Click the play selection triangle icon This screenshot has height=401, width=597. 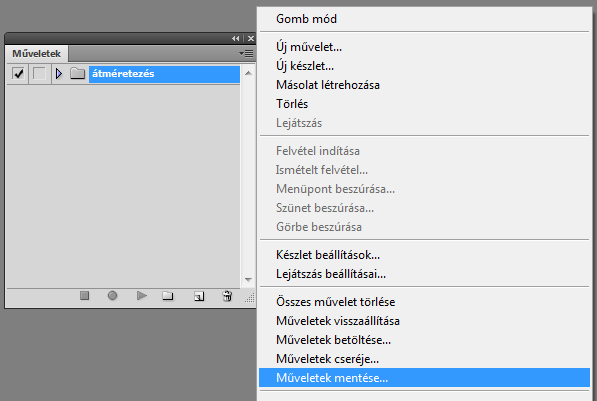tap(142, 296)
